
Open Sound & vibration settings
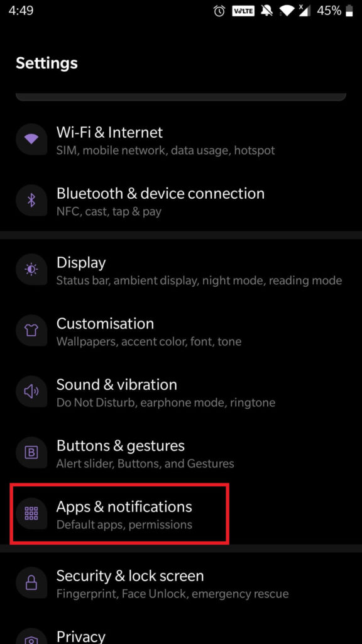[181, 391]
